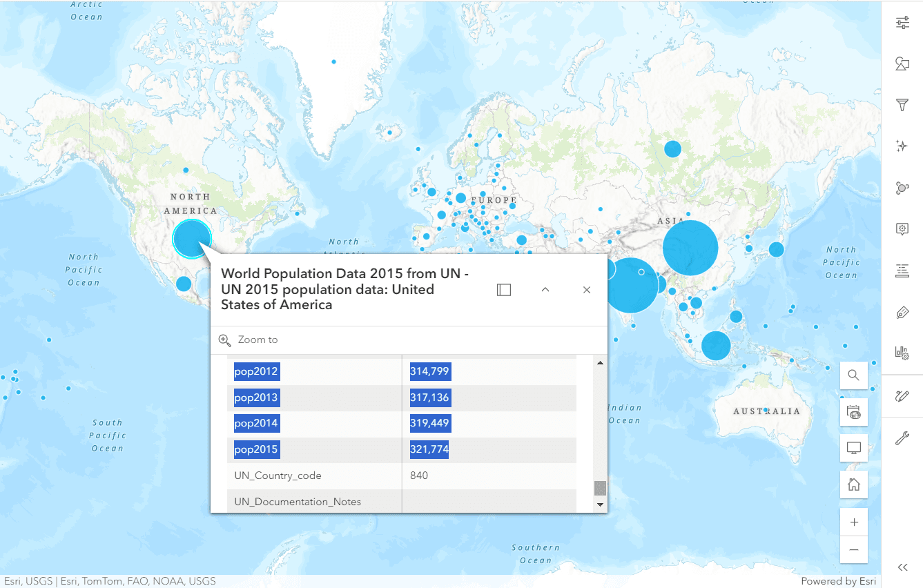
Task: Open the Pop-ups configuration icon
Action: pos(902,229)
